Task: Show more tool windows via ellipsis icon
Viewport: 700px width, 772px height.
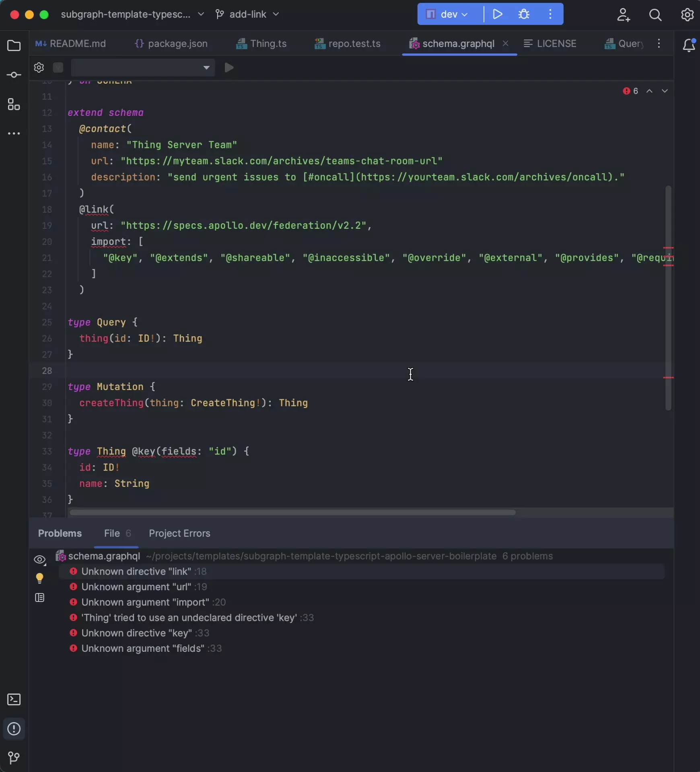Action: click(14, 133)
